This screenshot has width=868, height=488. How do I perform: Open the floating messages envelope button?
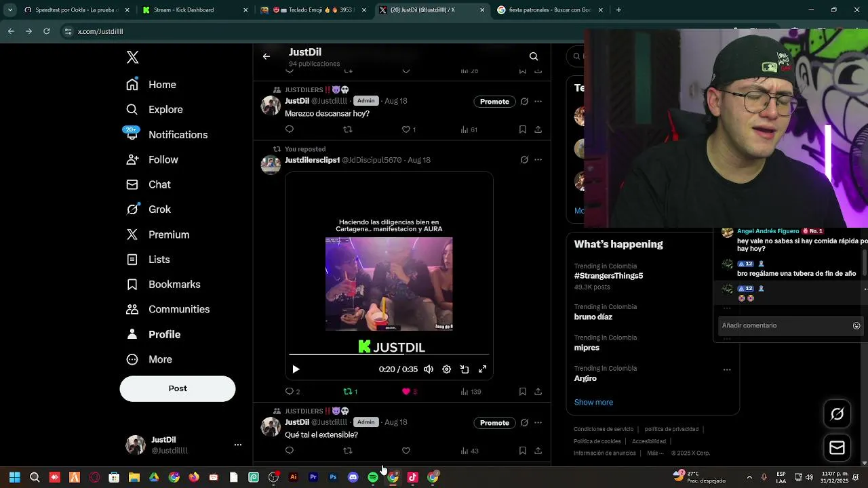coord(837,448)
